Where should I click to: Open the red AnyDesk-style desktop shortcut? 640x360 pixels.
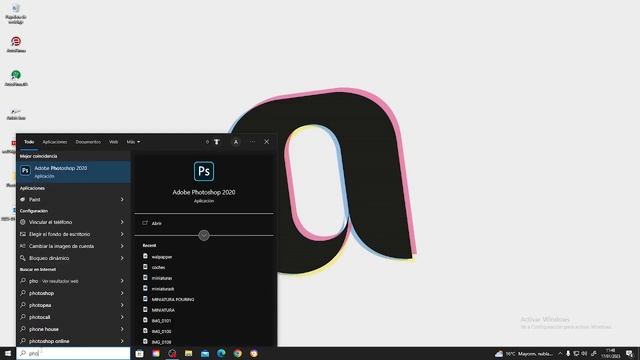pos(16,44)
